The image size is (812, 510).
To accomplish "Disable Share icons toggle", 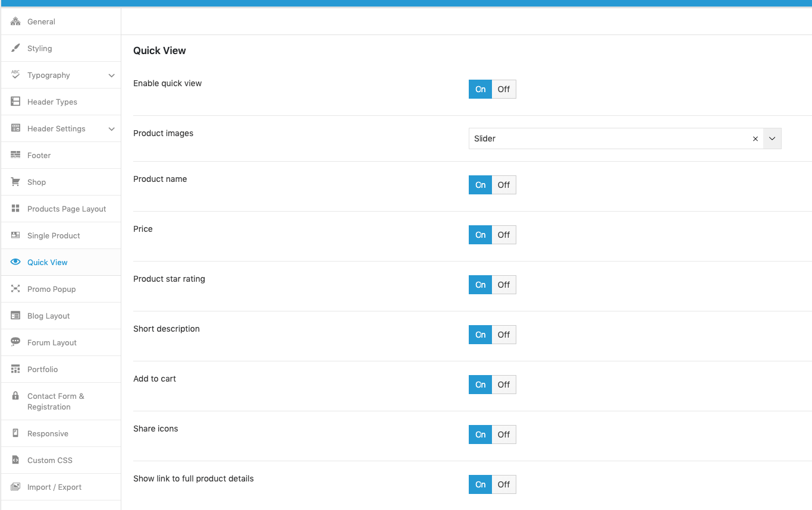I will click(504, 435).
